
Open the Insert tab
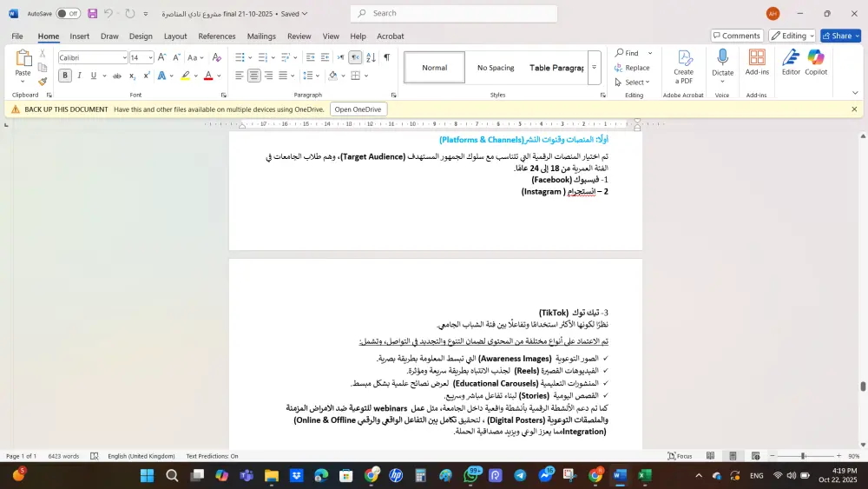pos(79,36)
